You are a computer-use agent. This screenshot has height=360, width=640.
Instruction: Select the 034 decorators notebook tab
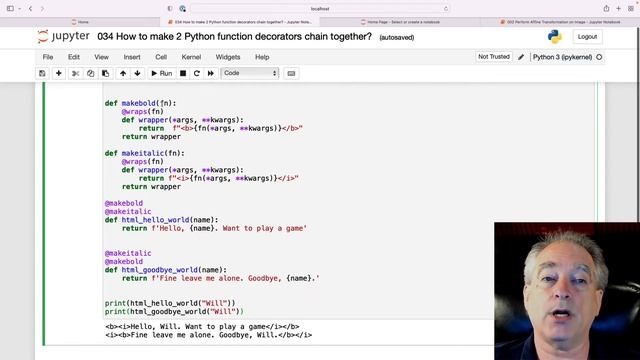point(240,22)
